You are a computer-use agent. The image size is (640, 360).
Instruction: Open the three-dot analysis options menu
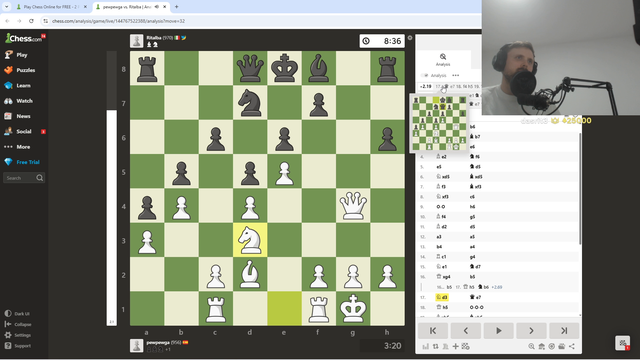[x=456, y=76]
